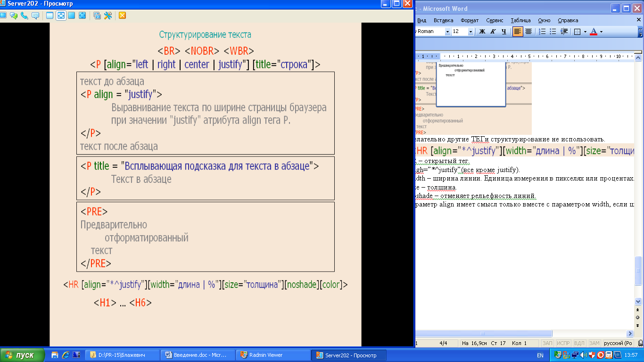Open the Таблица menu
This screenshot has width=644, height=362.
[x=520, y=20]
